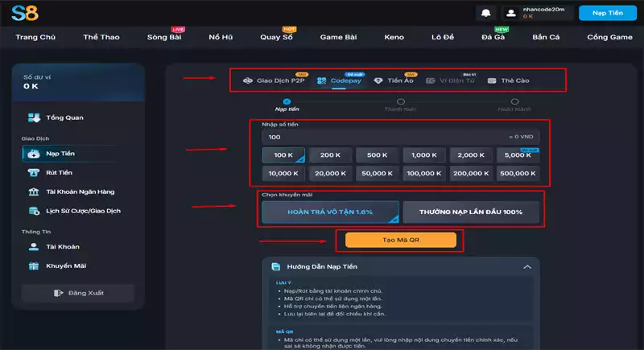The image size is (644, 350).
Task: Choose the 10,000 K amount option
Action: point(283,174)
